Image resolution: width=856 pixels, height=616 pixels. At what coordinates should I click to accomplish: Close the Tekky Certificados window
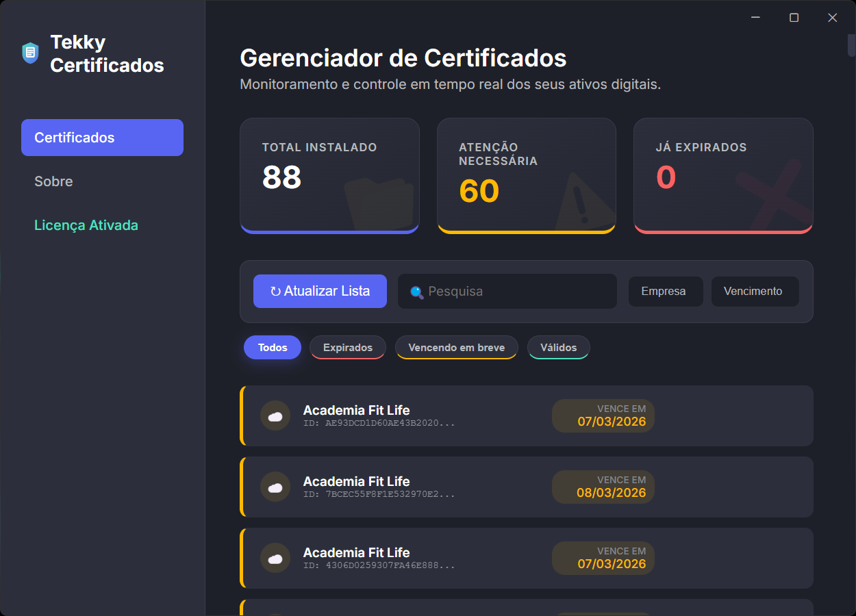coord(833,18)
